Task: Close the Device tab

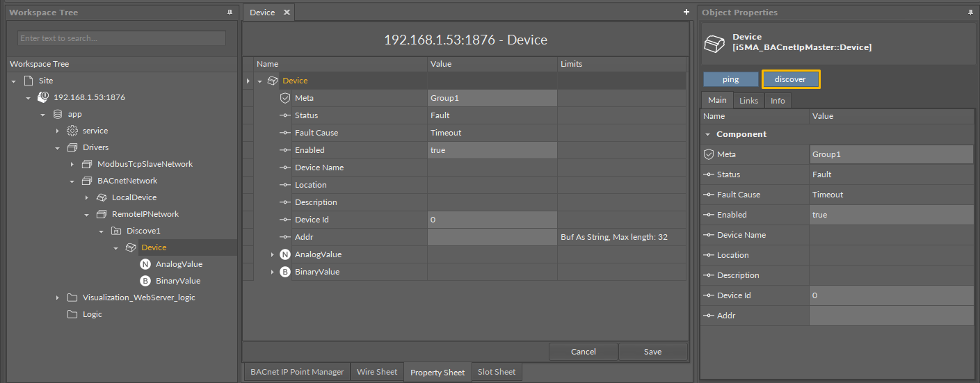Action: pos(287,13)
